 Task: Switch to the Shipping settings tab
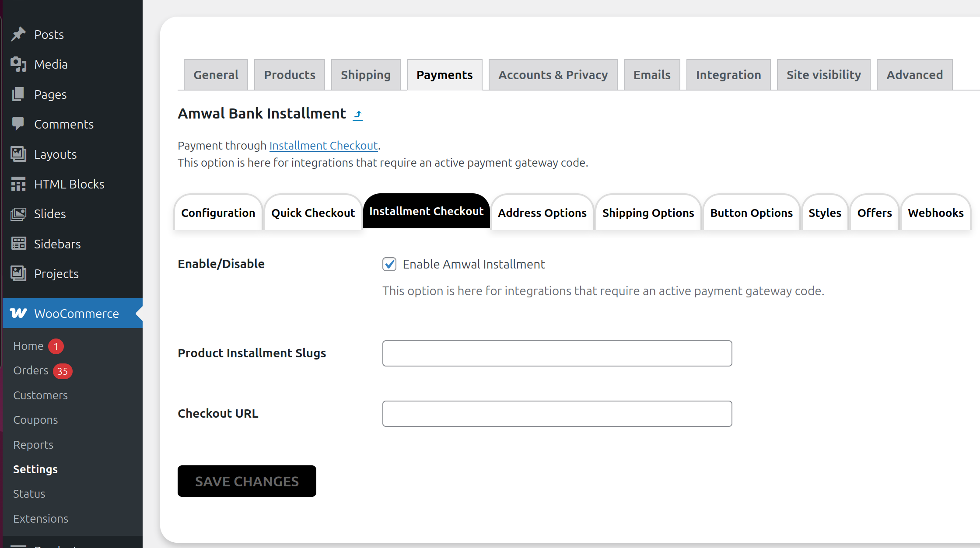(x=366, y=75)
